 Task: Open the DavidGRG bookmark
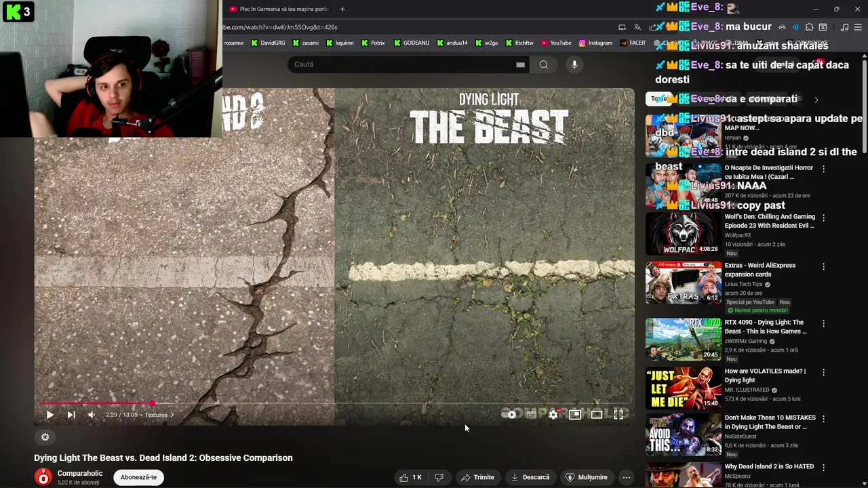[x=269, y=43]
